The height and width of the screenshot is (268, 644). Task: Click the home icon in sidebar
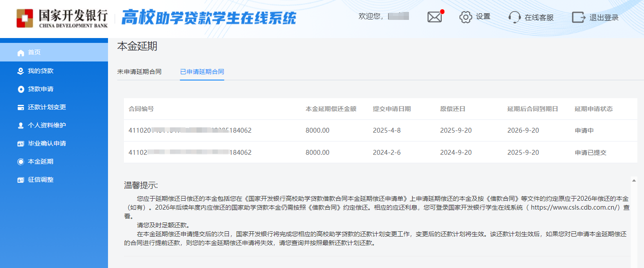pos(20,53)
